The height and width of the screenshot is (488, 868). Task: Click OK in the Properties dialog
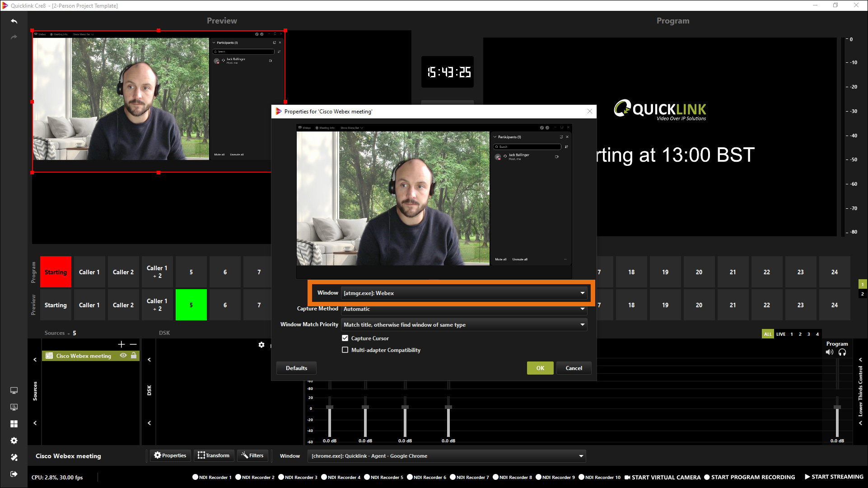pyautogui.click(x=540, y=368)
